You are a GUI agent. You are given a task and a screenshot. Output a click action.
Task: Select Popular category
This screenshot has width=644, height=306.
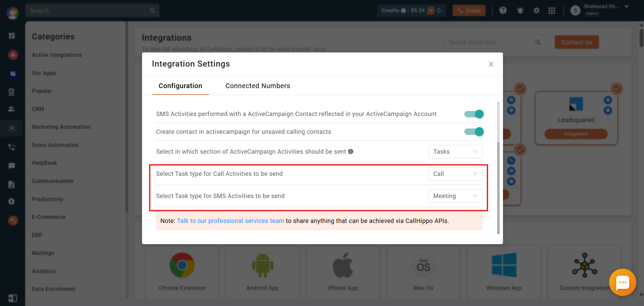tap(42, 91)
